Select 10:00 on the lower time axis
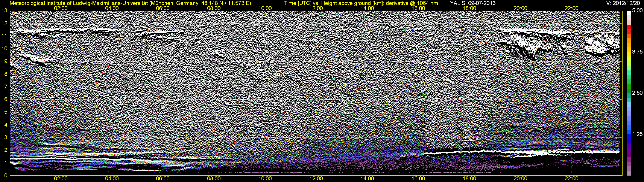The width and height of the screenshot is (644, 182). pos(265,179)
